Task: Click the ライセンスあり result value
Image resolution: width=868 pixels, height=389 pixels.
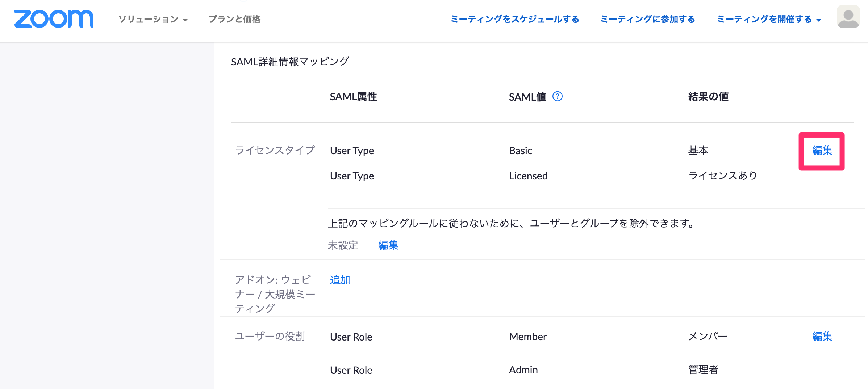Action: point(723,176)
